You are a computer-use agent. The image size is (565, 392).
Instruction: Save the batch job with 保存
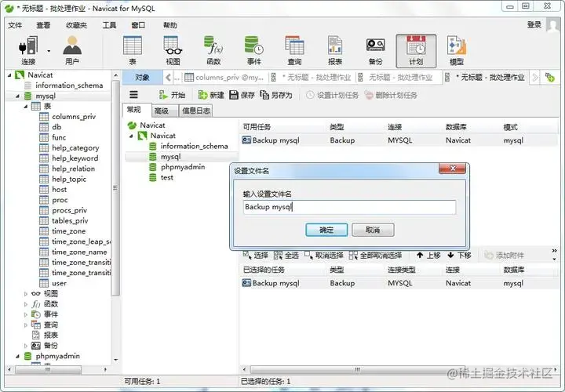pos(242,95)
